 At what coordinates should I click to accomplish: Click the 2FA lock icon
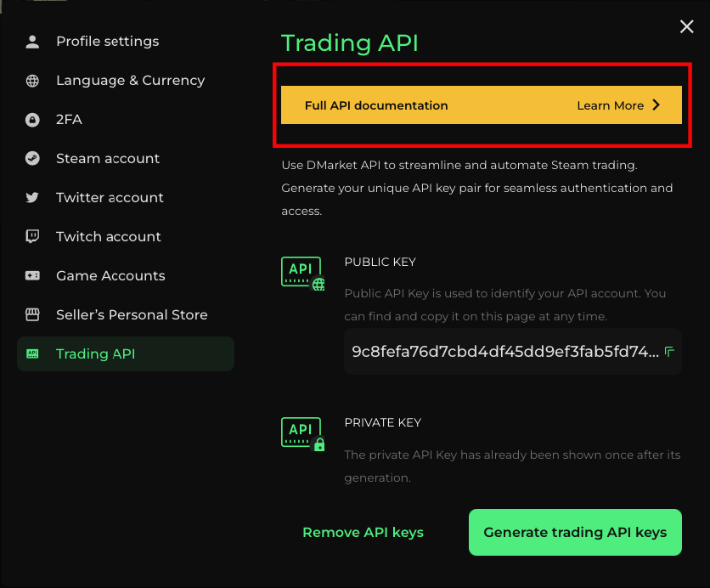pyautogui.click(x=32, y=120)
